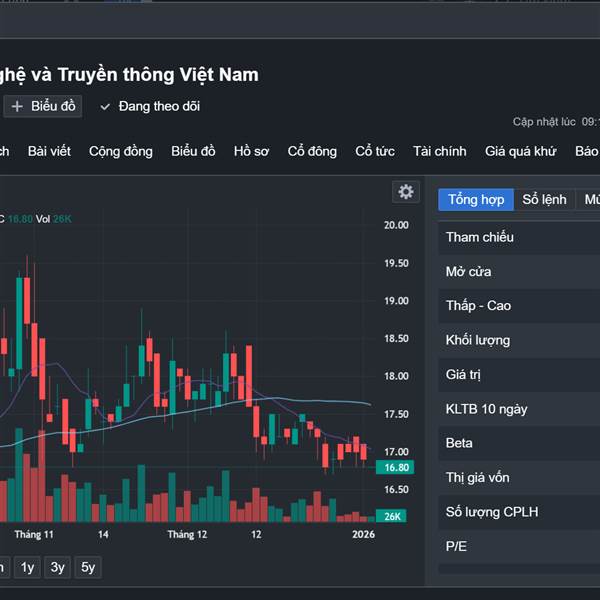This screenshot has width=600, height=600.
Task: Click the Thị giá vốn row
Action: tap(519, 478)
